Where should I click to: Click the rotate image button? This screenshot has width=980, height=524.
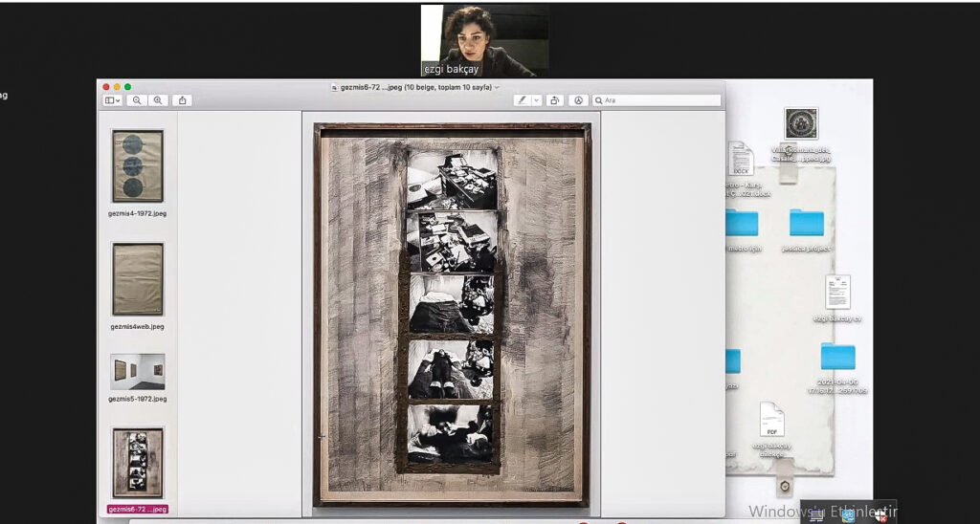(555, 100)
